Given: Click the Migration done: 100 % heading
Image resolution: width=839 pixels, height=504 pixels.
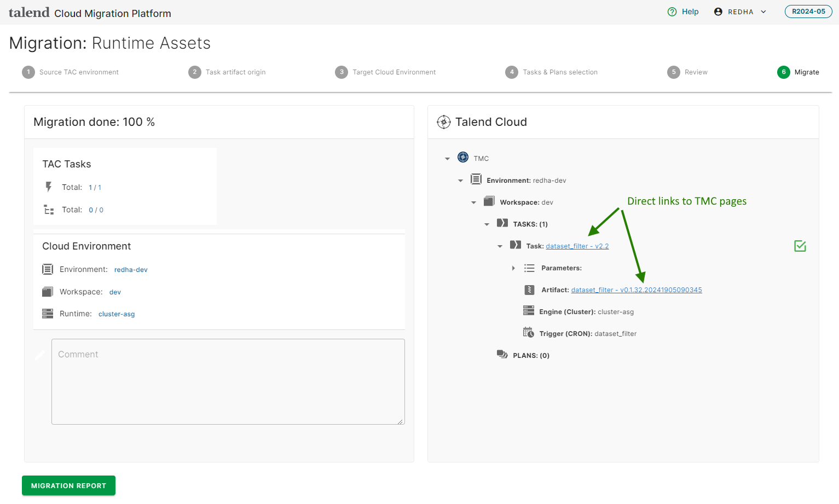Looking at the screenshot, I should tap(94, 122).
